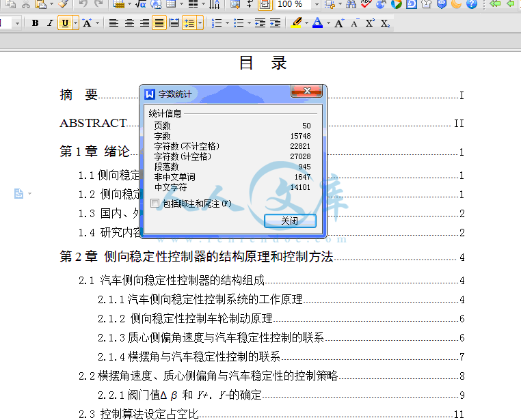Open the character scaling dropdown arrow
This screenshot has height=420, width=521.
[97, 23]
